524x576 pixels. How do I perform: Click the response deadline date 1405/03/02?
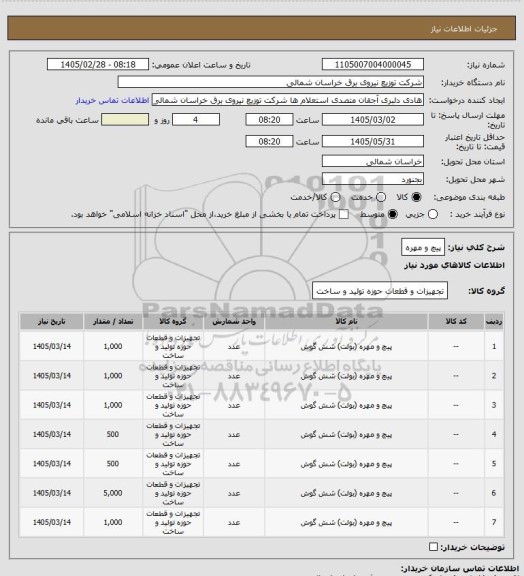[x=373, y=120]
